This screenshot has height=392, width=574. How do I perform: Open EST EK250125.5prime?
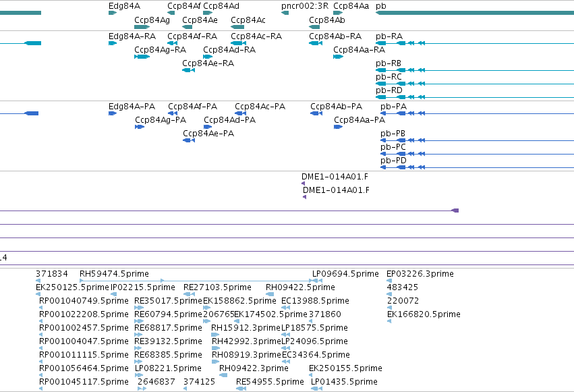click(x=72, y=287)
